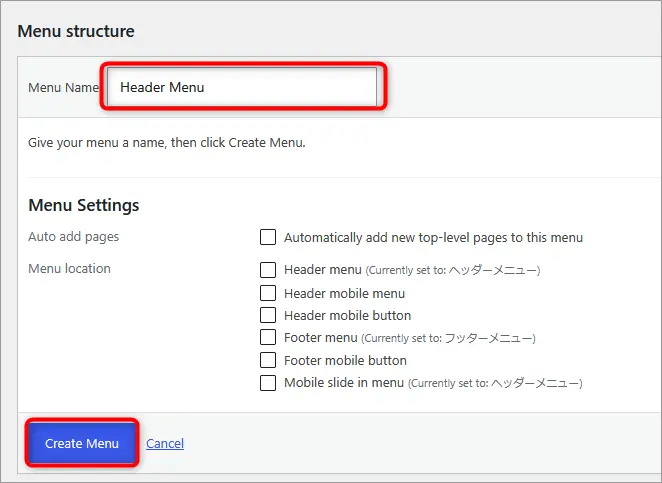Click the 'Give your menu a name' instruction text

tap(167, 143)
